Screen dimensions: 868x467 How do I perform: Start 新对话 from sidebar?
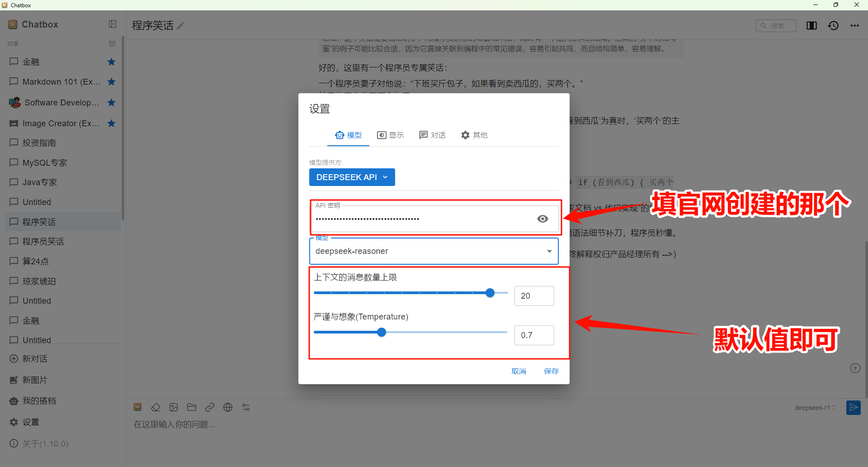pyautogui.click(x=62, y=359)
